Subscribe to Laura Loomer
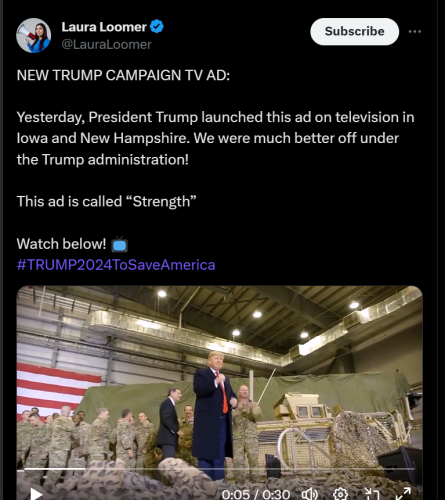The width and height of the screenshot is (445, 500). tap(354, 31)
